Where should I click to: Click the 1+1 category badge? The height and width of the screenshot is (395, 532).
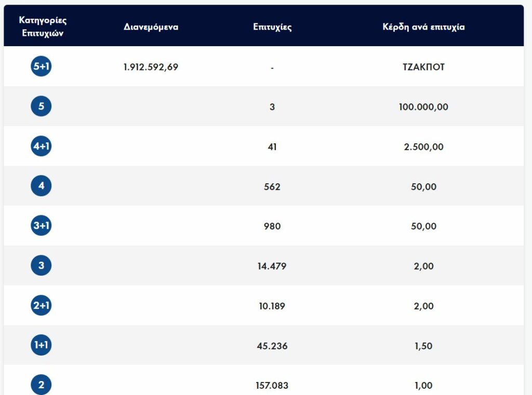tap(41, 345)
